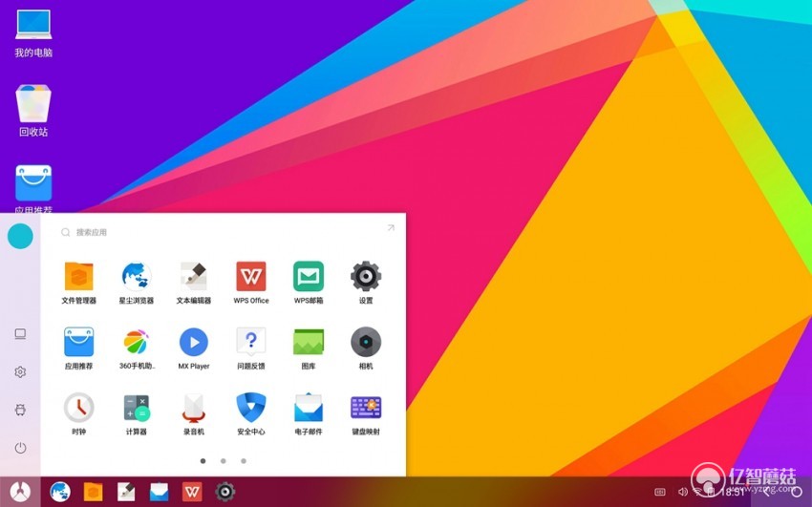Image resolution: width=812 pixels, height=507 pixels.
Task: Open 回收站 recycle bin on desktop
Action: (x=33, y=111)
